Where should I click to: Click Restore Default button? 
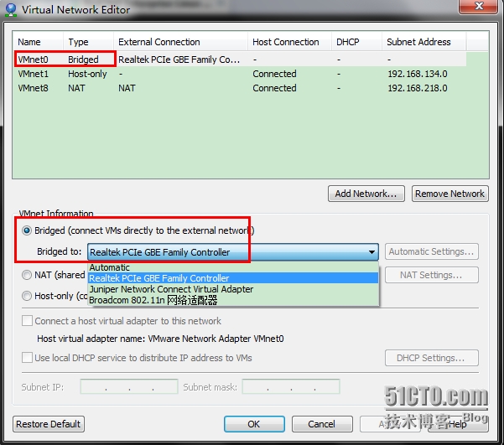point(49,424)
